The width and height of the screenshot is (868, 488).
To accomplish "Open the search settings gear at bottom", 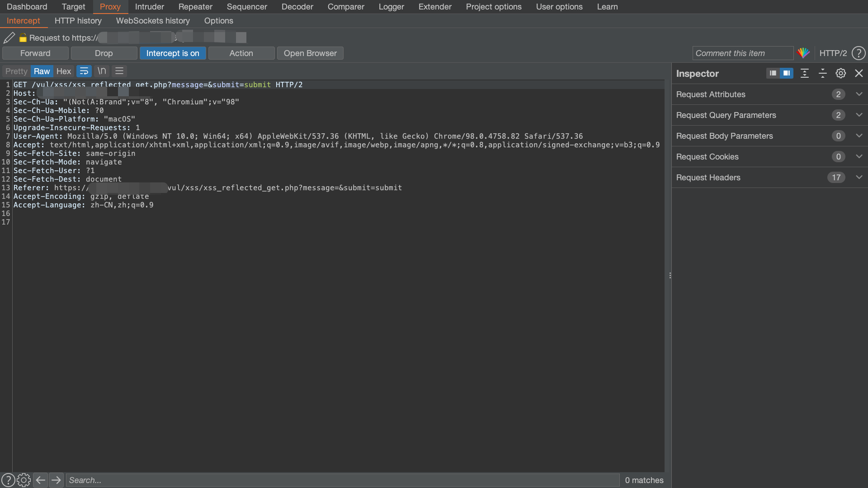I will 24,480.
